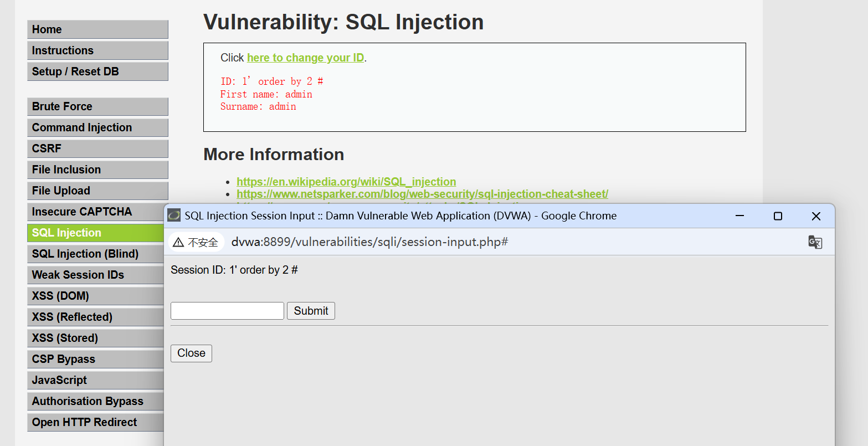Open the File Upload page
The image size is (868, 446).
[x=97, y=191]
